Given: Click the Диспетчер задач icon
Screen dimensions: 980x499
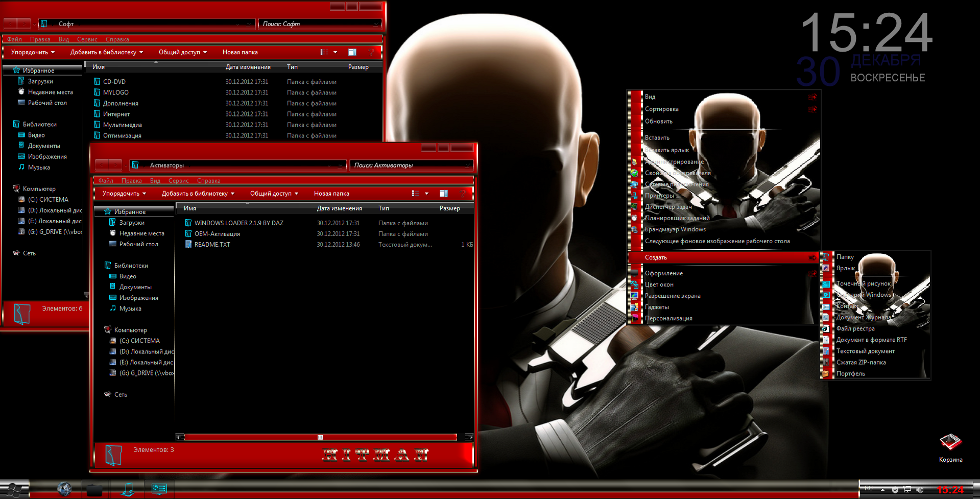Looking at the screenshot, I should [634, 207].
